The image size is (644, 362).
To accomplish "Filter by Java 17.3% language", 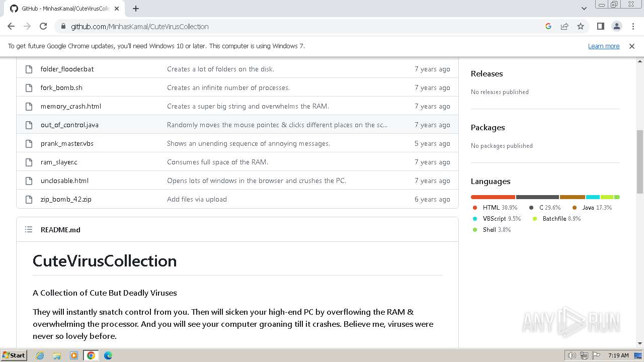I will click(x=592, y=208).
